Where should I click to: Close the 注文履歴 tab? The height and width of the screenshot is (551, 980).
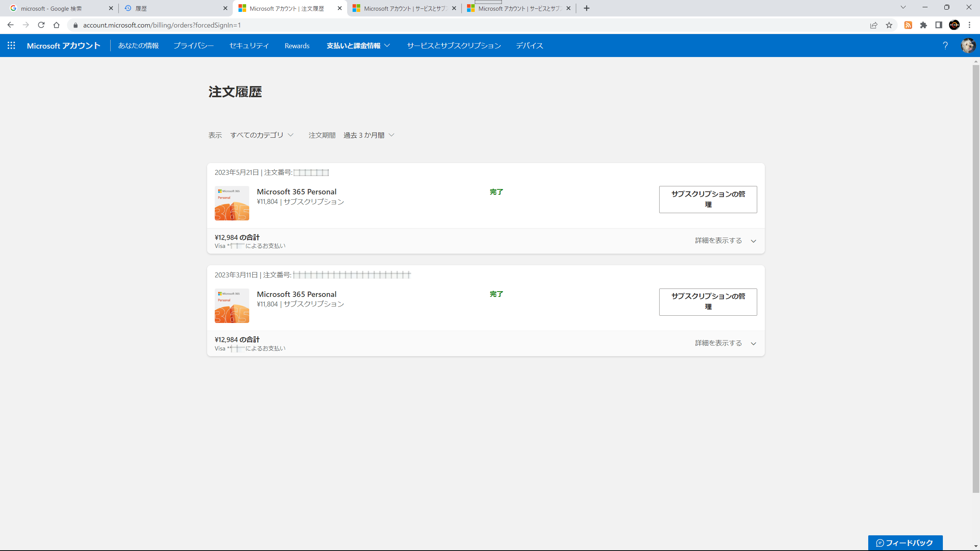point(340,8)
